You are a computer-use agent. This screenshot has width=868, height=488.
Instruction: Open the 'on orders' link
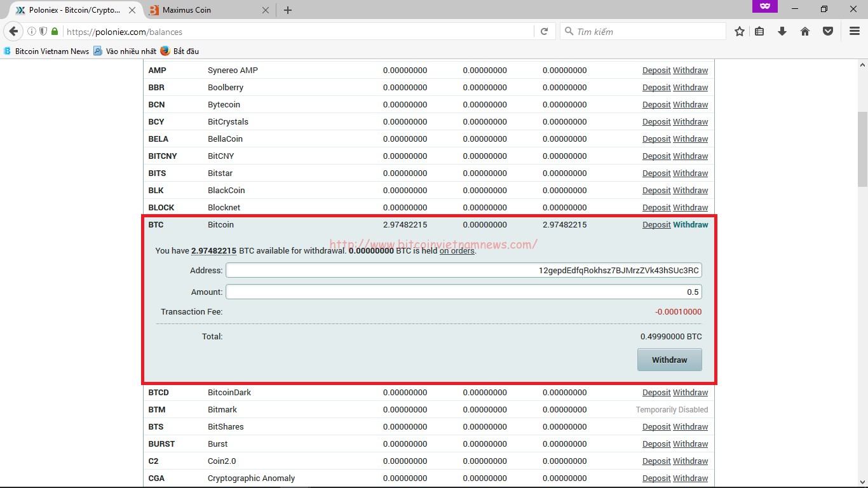(457, 251)
